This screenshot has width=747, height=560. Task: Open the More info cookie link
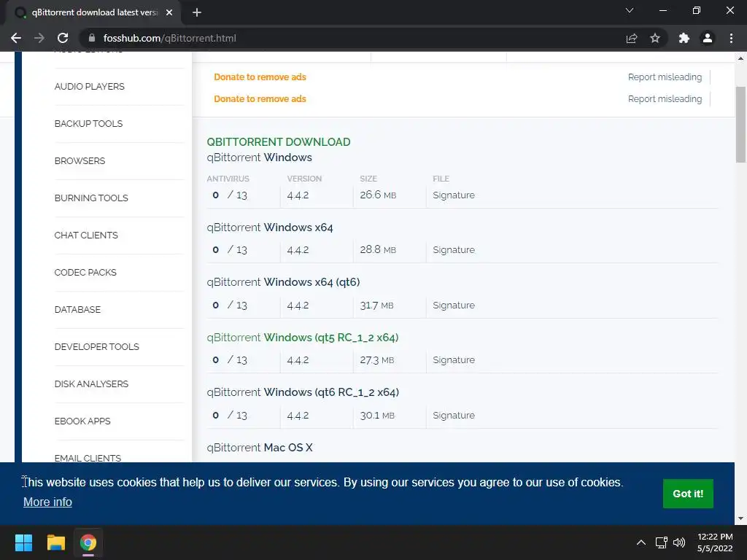47,502
